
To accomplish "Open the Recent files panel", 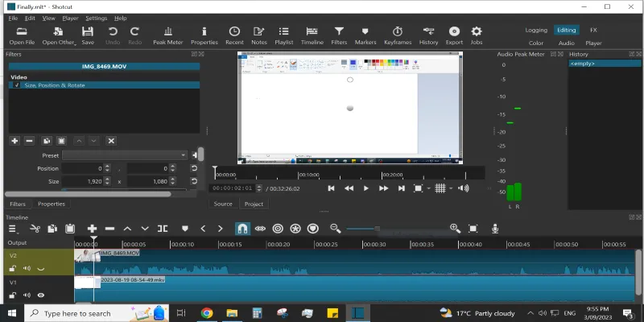I will [x=234, y=35].
